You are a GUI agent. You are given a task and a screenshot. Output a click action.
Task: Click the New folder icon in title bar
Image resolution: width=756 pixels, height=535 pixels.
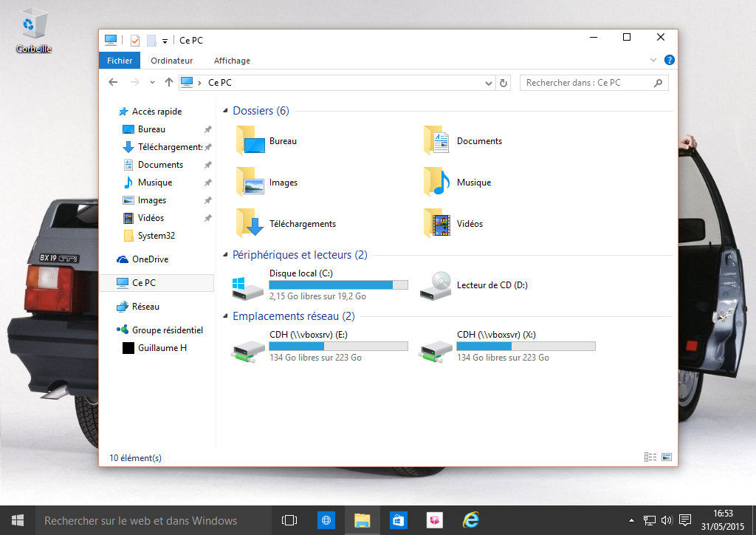tap(151, 41)
